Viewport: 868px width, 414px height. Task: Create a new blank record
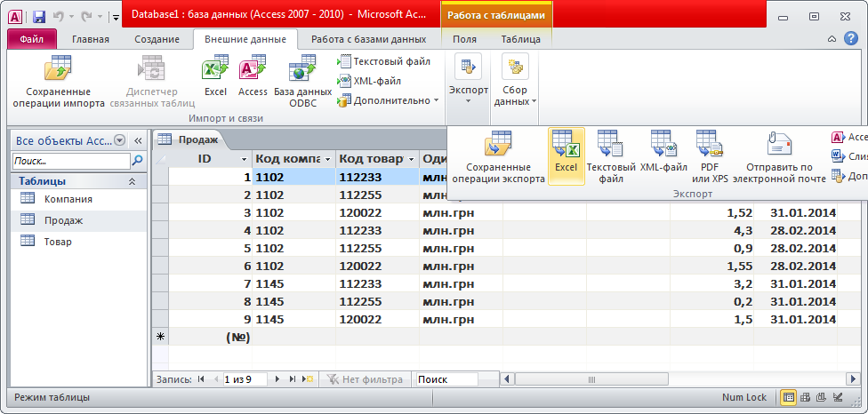click(308, 379)
